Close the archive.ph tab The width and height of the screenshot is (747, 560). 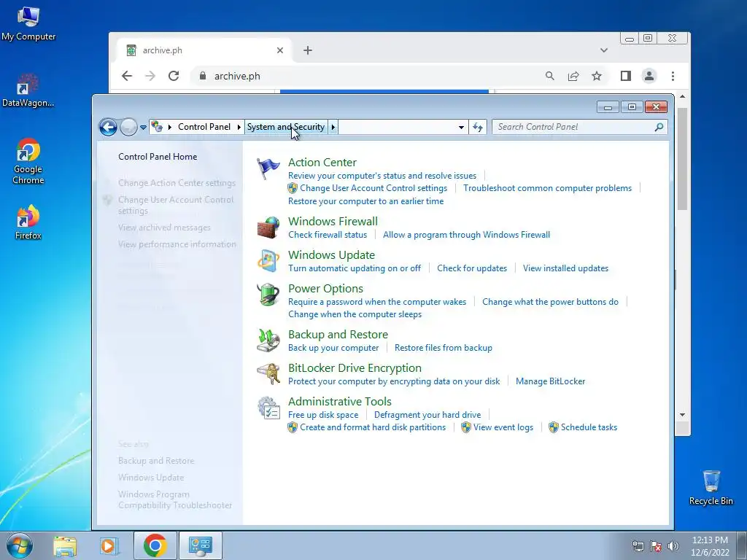tap(279, 50)
